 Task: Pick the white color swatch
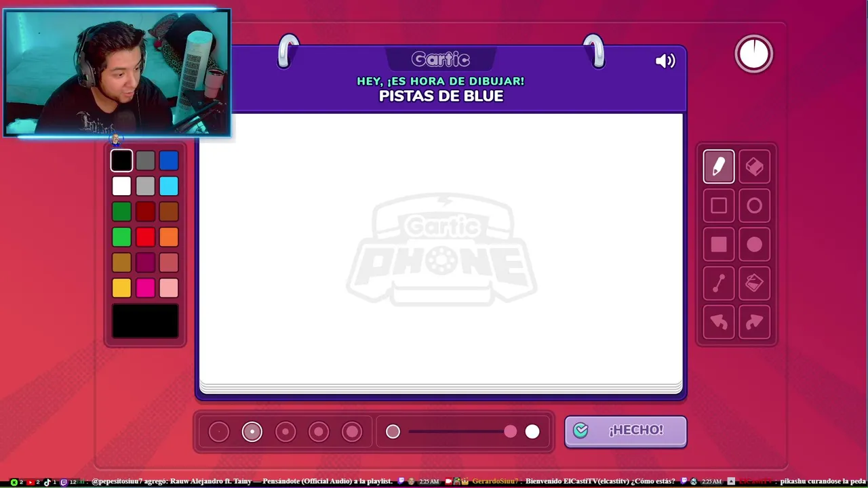pyautogui.click(x=121, y=186)
